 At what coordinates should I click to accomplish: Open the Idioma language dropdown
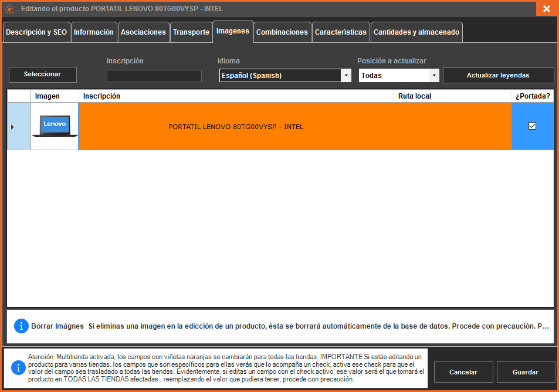click(x=346, y=76)
